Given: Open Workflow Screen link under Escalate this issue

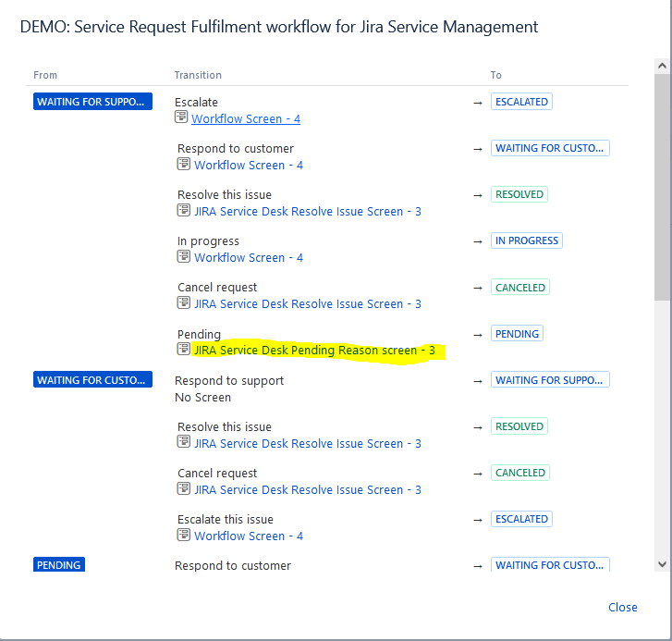Looking at the screenshot, I should 249,536.
